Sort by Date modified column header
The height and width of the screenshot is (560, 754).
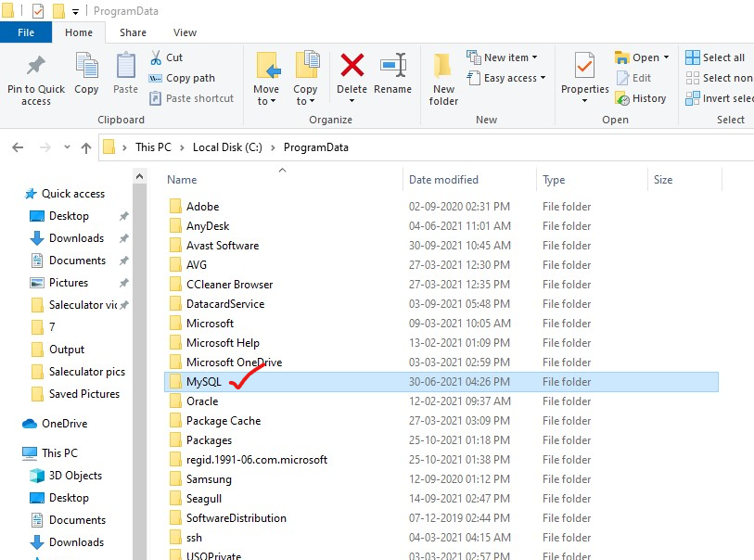click(x=469, y=180)
